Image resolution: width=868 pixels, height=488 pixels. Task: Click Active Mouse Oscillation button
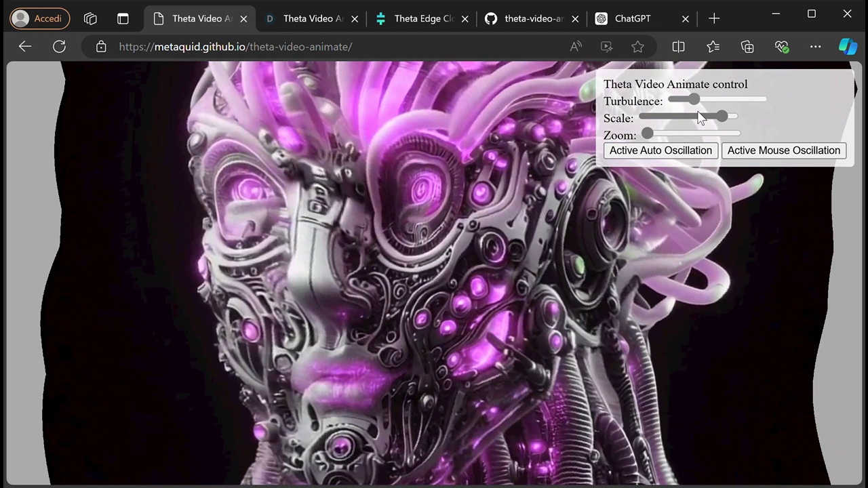coord(784,150)
